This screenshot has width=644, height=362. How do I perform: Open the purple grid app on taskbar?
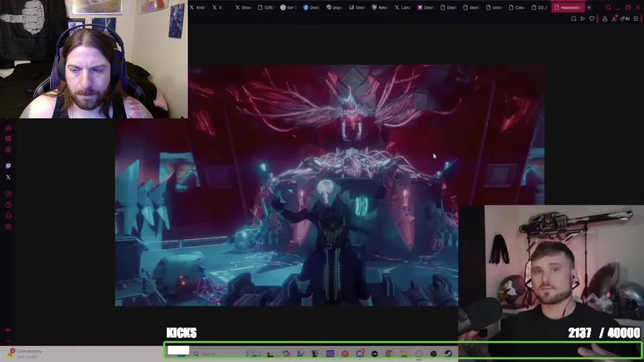click(x=331, y=354)
